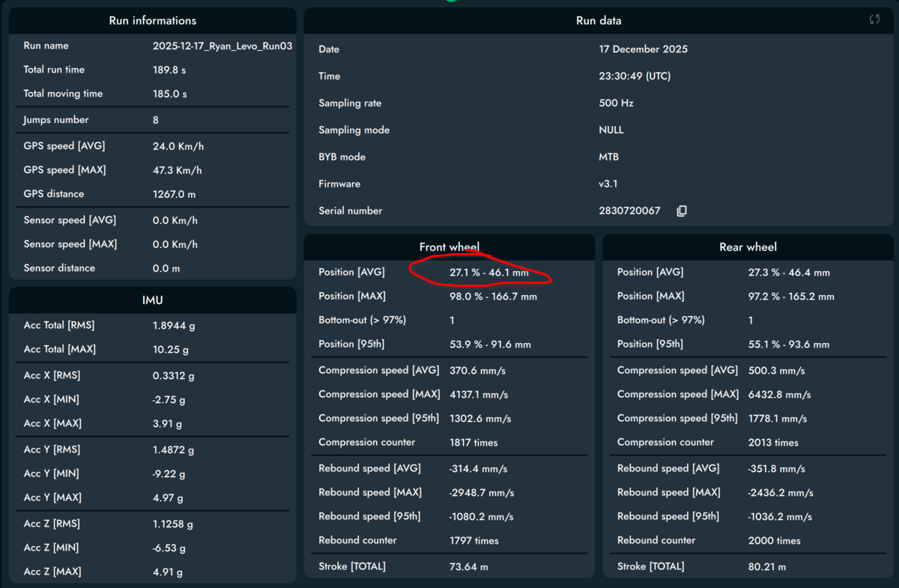Click the green status indicator dot at top

449,3
